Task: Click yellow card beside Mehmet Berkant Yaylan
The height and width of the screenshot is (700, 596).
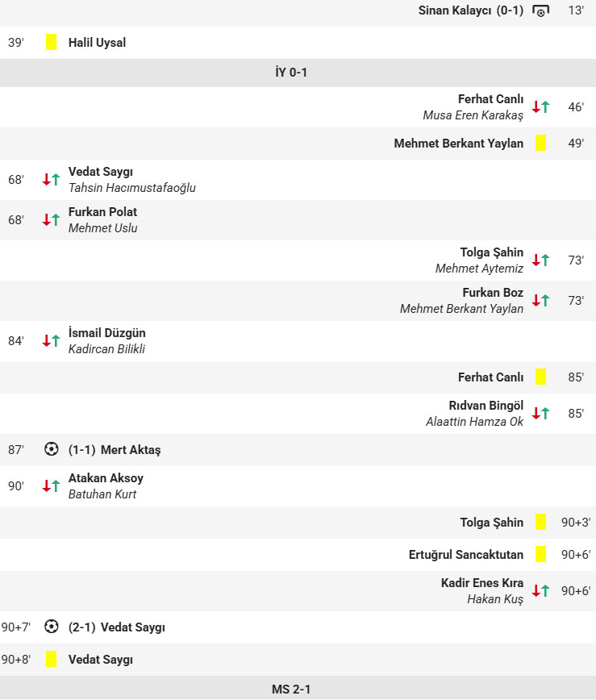Action: [540, 144]
